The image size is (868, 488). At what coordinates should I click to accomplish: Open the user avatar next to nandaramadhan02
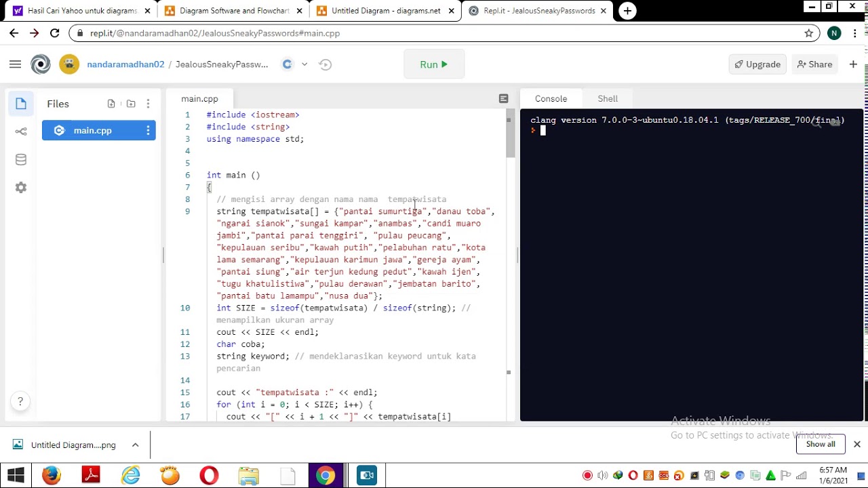click(69, 64)
